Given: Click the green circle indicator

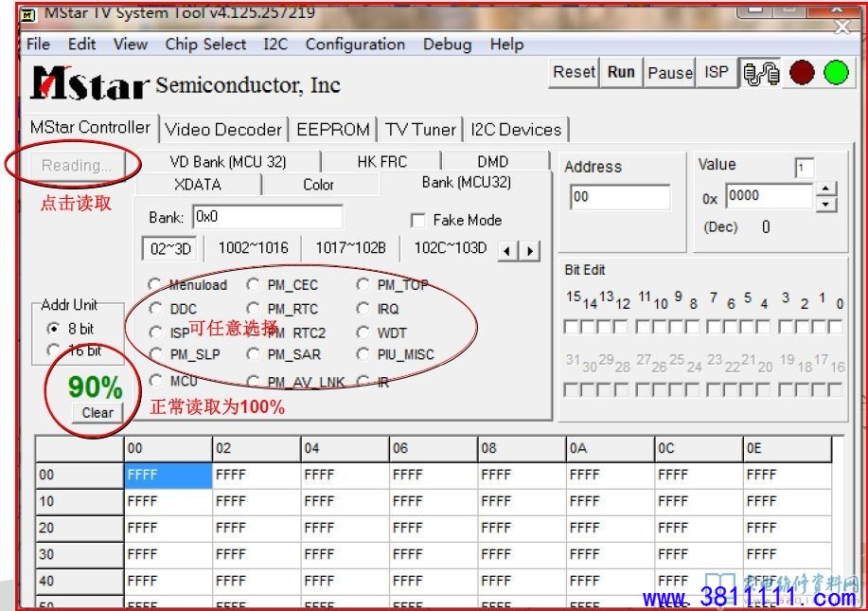Looking at the screenshot, I should click(836, 73).
